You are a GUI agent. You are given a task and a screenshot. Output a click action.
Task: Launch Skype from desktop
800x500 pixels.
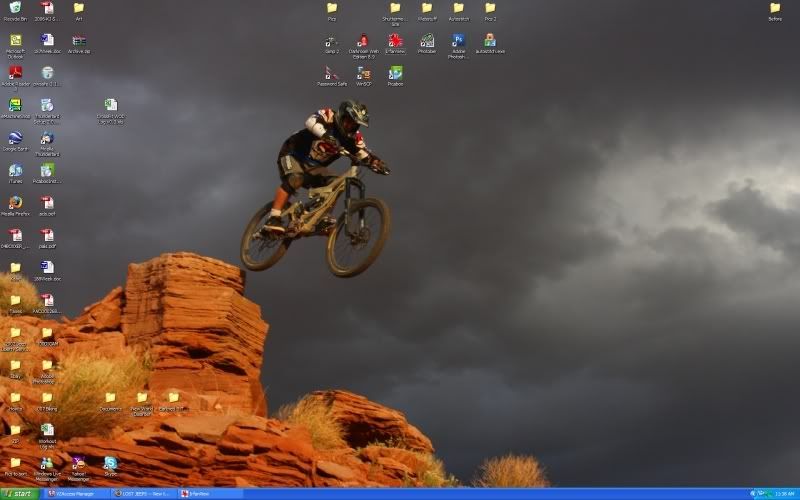tap(110, 463)
